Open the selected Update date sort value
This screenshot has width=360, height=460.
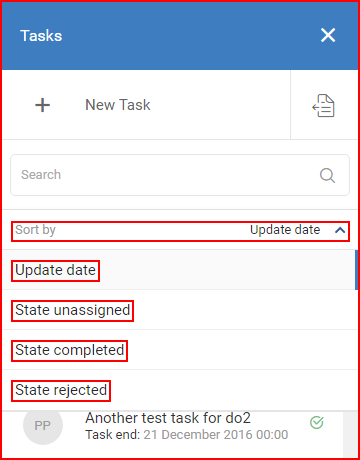pyautogui.click(x=285, y=230)
